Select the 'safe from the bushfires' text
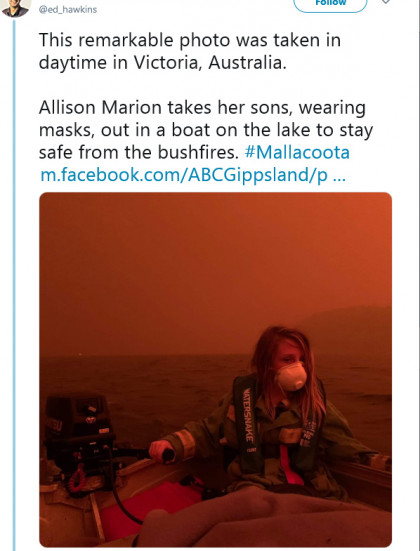This screenshot has width=420, height=551. click(138, 152)
